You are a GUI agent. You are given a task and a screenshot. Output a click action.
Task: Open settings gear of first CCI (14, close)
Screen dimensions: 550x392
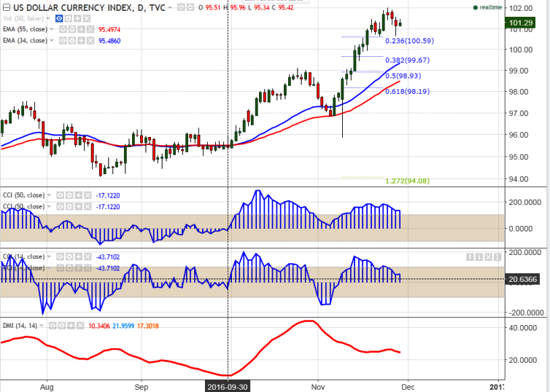click(69, 256)
